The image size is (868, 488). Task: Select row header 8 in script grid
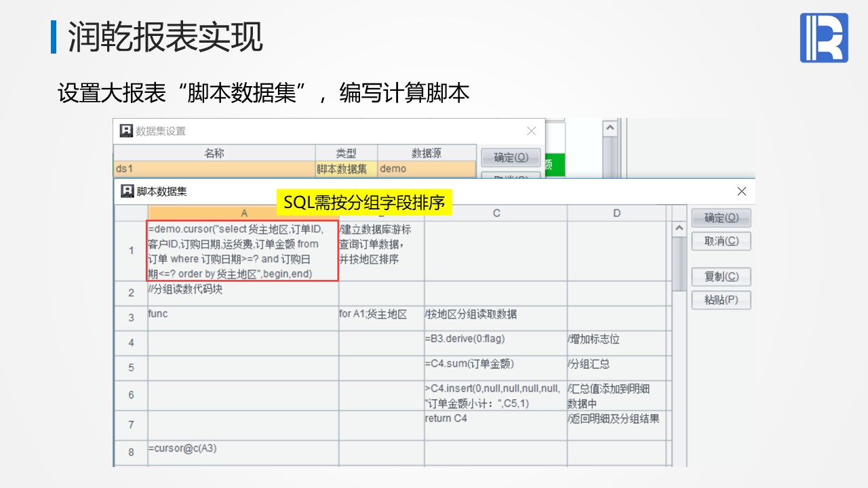[x=131, y=452]
